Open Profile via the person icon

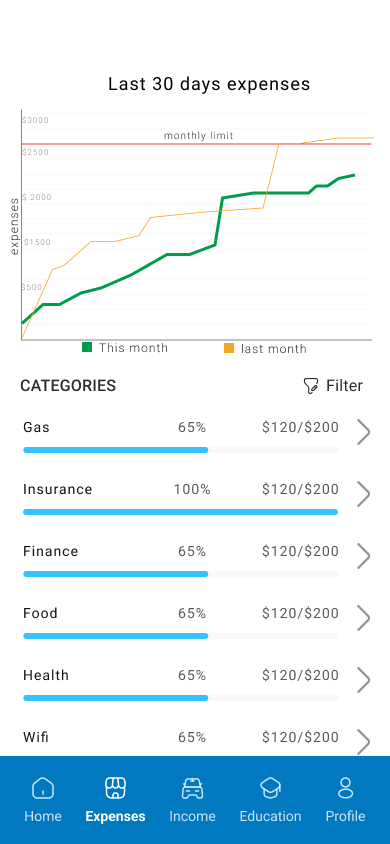pos(345,788)
